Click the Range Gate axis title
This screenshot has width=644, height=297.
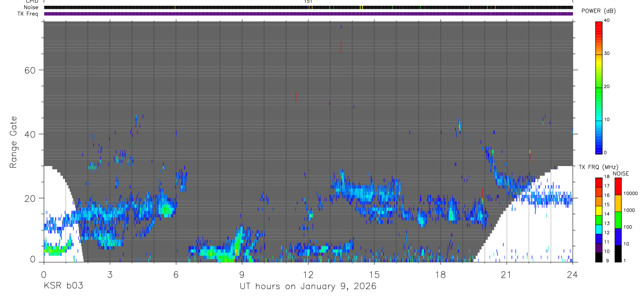click(14, 142)
